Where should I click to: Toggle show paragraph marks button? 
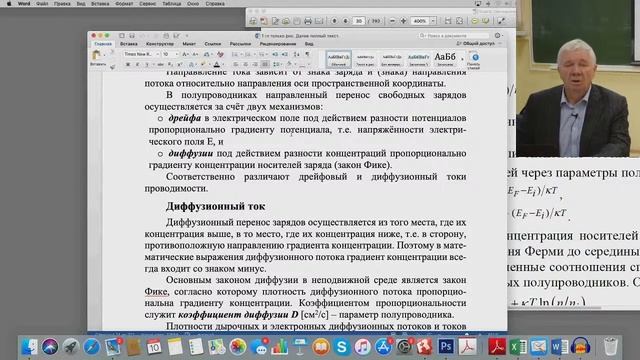click(x=307, y=54)
